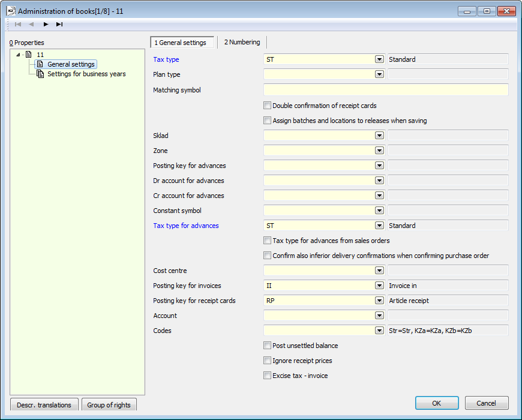
Task: Open the 0 Properties panel label
Action: tap(26, 43)
